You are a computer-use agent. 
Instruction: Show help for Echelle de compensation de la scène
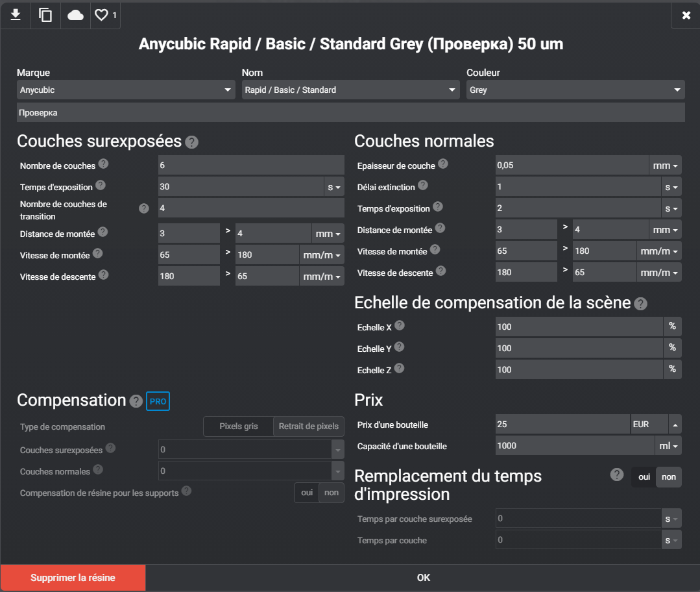(640, 304)
